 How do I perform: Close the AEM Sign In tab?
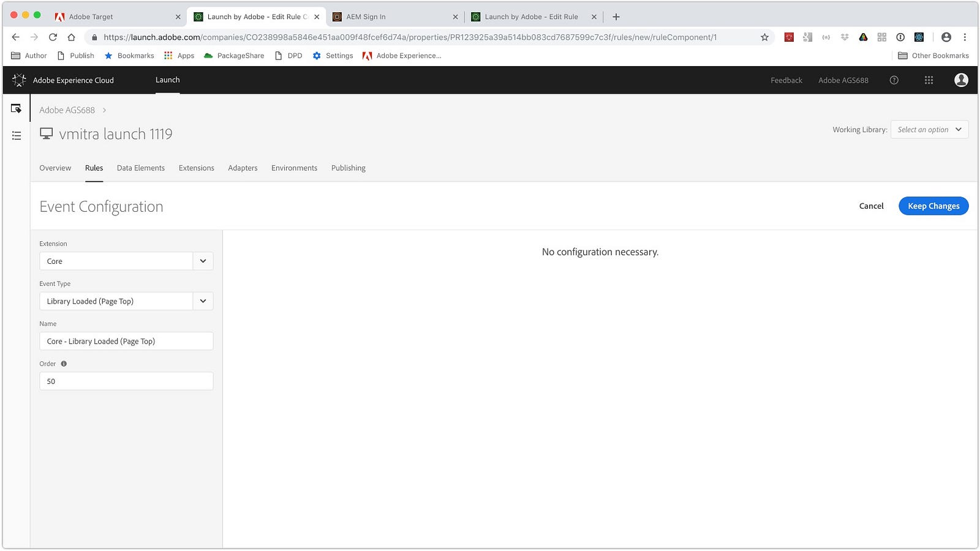point(455,17)
